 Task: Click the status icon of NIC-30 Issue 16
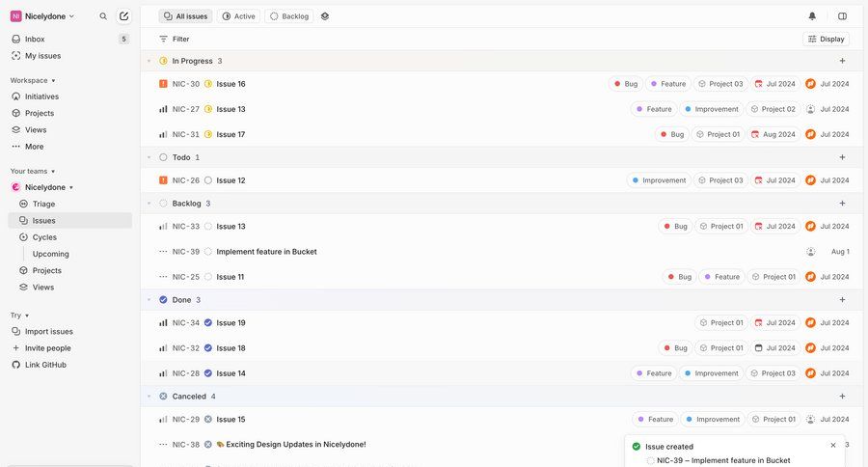coord(208,84)
